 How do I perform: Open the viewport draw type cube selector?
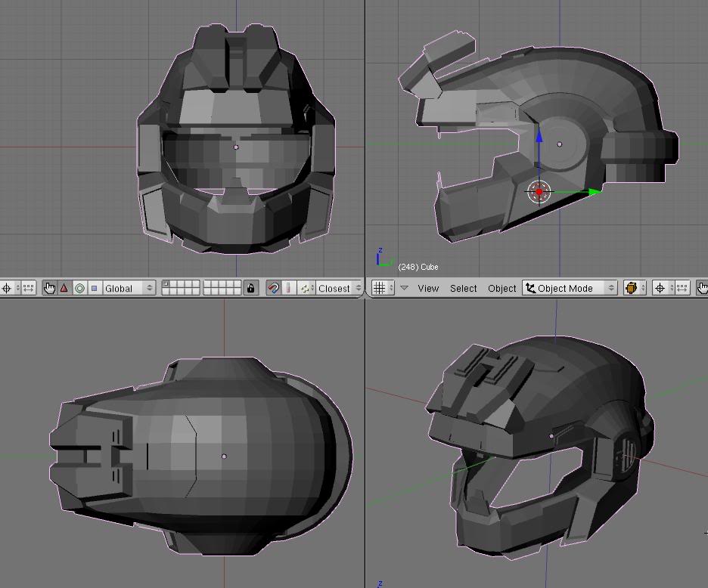[635, 288]
